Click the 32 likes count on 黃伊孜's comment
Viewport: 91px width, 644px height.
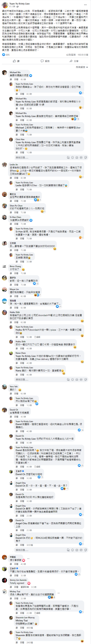[36, 284]
